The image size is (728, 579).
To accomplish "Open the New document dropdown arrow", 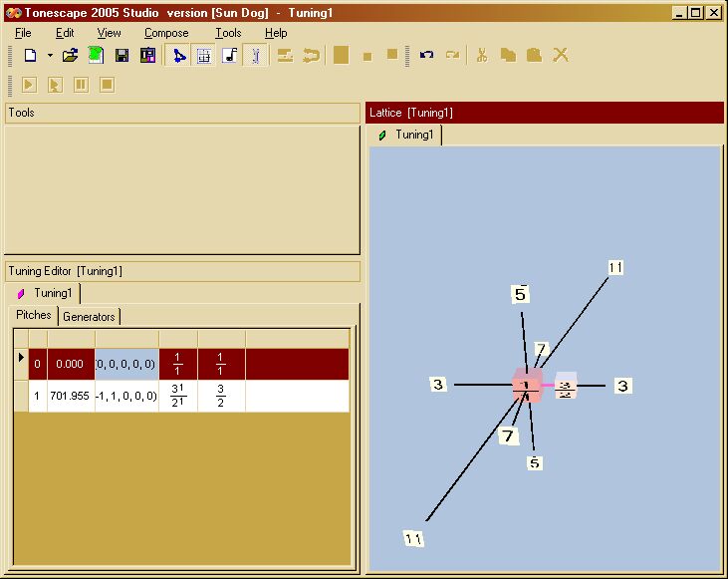I will click(x=50, y=56).
